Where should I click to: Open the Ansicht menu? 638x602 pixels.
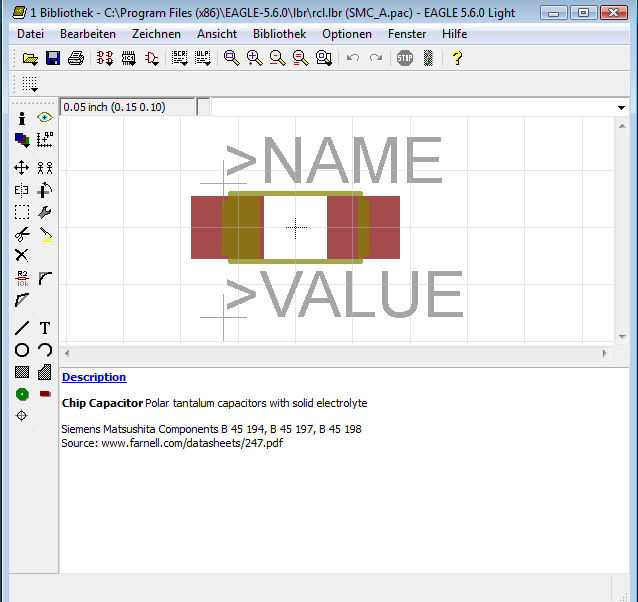pyautogui.click(x=217, y=34)
